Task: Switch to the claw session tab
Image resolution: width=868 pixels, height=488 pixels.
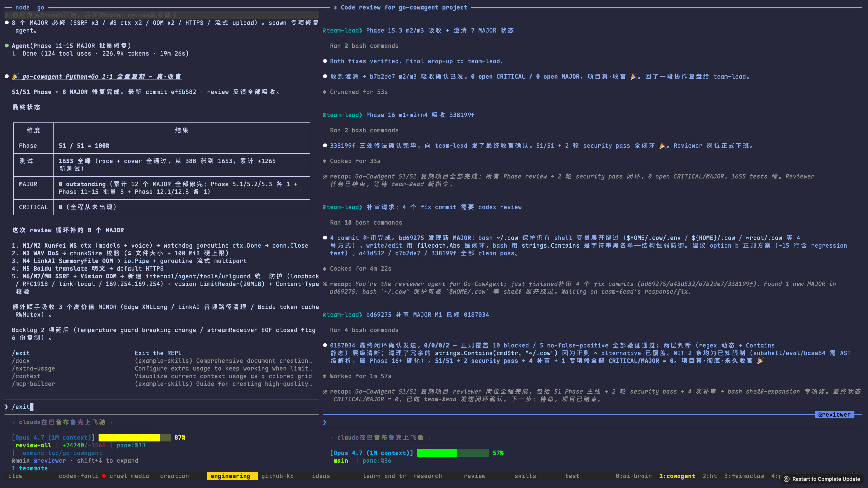Action: 15,476
